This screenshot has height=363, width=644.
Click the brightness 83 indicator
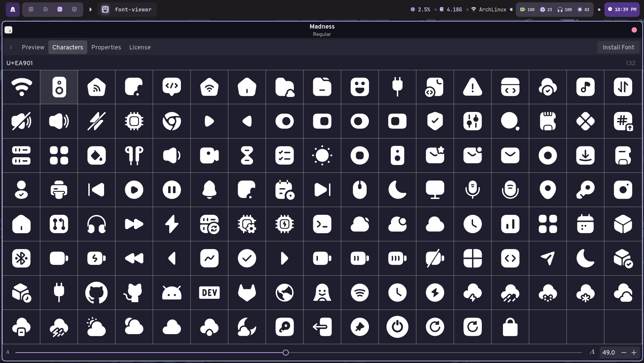point(583,9)
